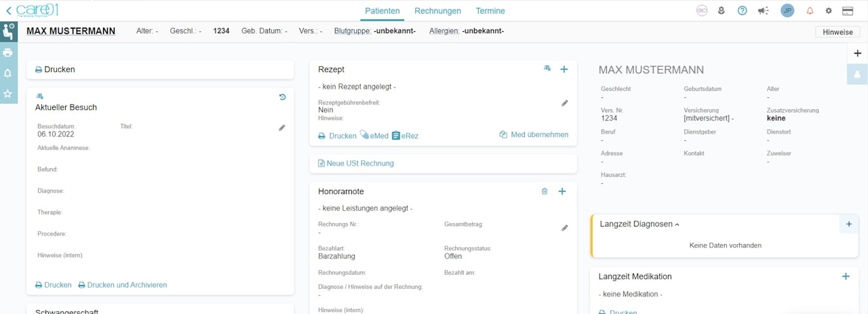Click the red notification bell in header

tap(810, 11)
